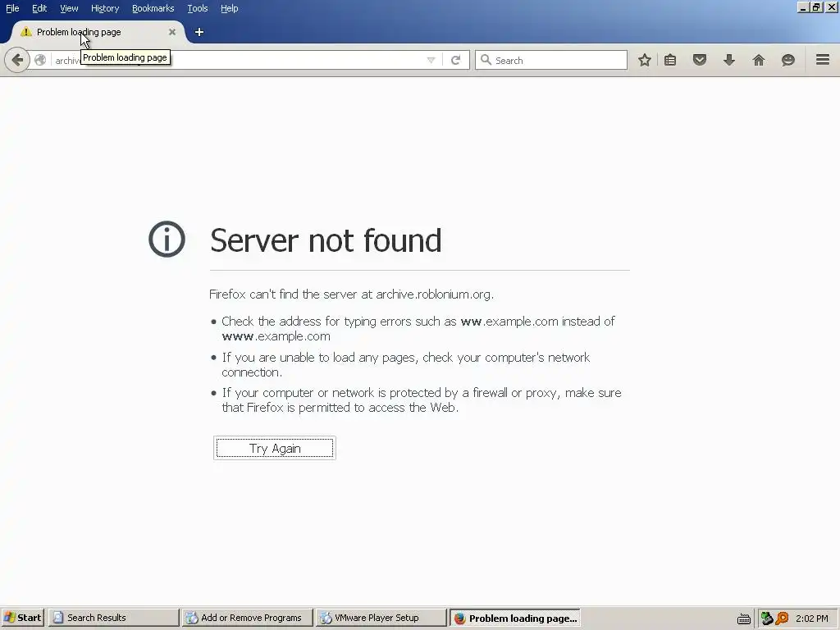The width and height of the screenshot is (840, 630).
Task: Open the URL history dropdown arrow
Action: click(x=431, y=60)
